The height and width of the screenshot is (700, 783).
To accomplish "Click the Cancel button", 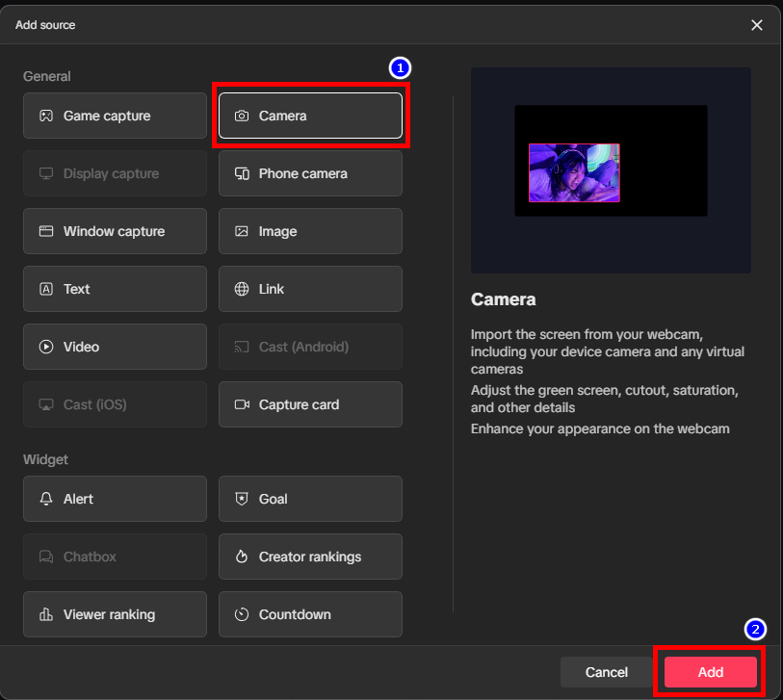I will pyautogui.click(x=607, y=672).
